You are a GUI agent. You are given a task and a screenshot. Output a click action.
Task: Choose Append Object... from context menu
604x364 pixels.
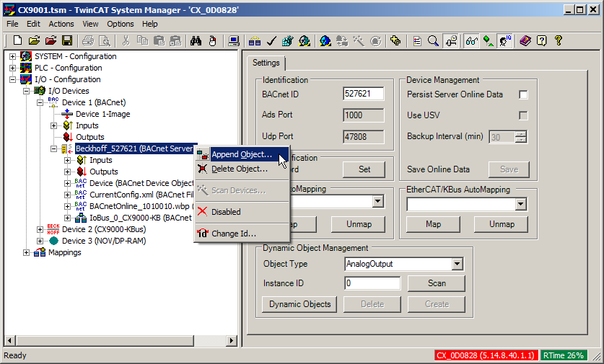coord(242,155)
